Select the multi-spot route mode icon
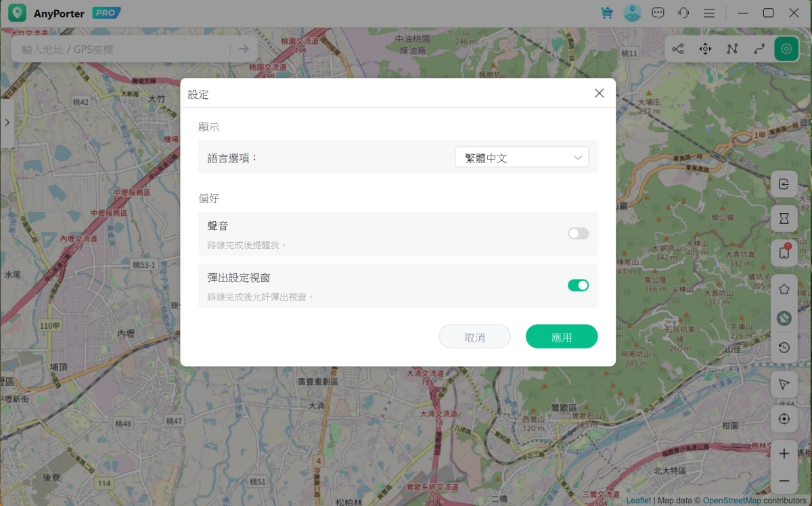 (732, 49)
